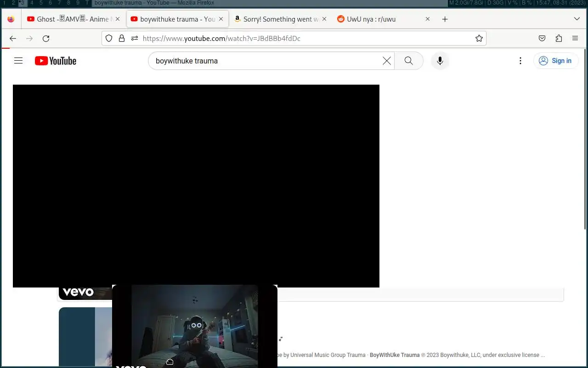
Task: Close the Ghost AMV tab
Action: (x=118, y=19)
